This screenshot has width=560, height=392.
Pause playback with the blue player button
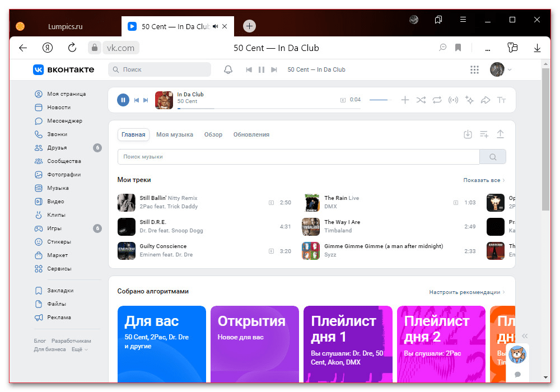(123, 100)
